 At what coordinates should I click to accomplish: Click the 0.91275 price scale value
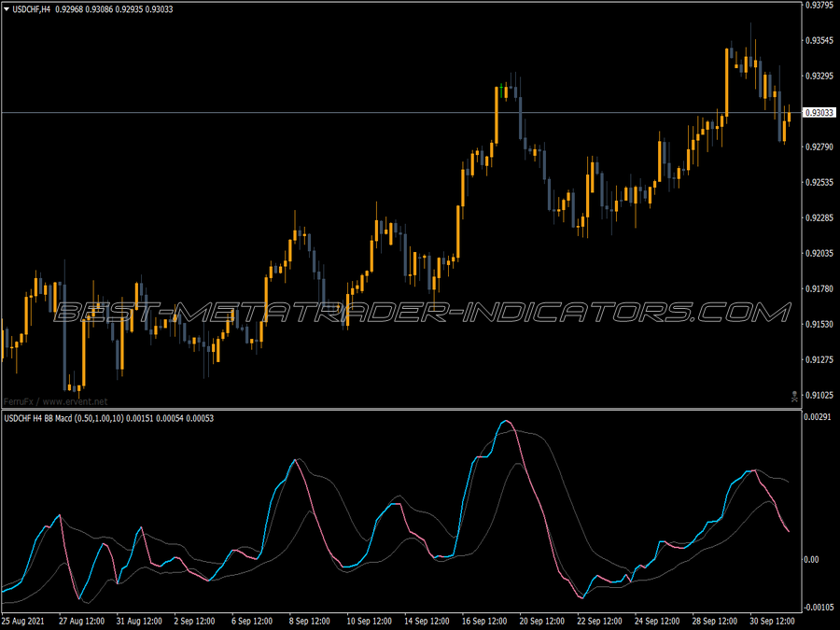tap(819, 360)
